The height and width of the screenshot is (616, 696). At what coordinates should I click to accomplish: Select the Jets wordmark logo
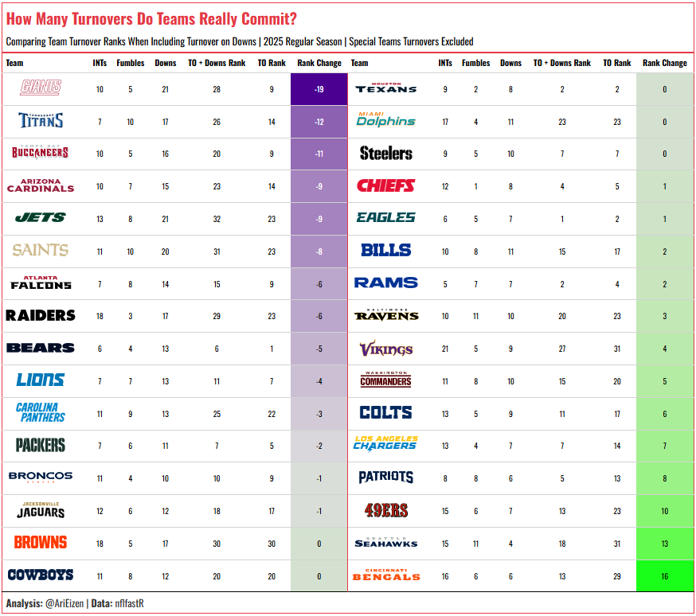pos(41,217)
